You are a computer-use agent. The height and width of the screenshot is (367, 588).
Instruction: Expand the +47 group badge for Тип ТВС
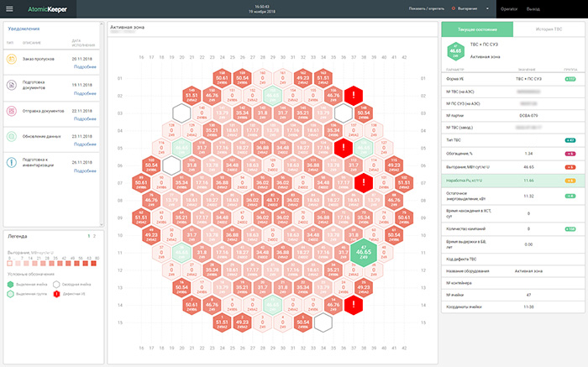pos(570,139)
